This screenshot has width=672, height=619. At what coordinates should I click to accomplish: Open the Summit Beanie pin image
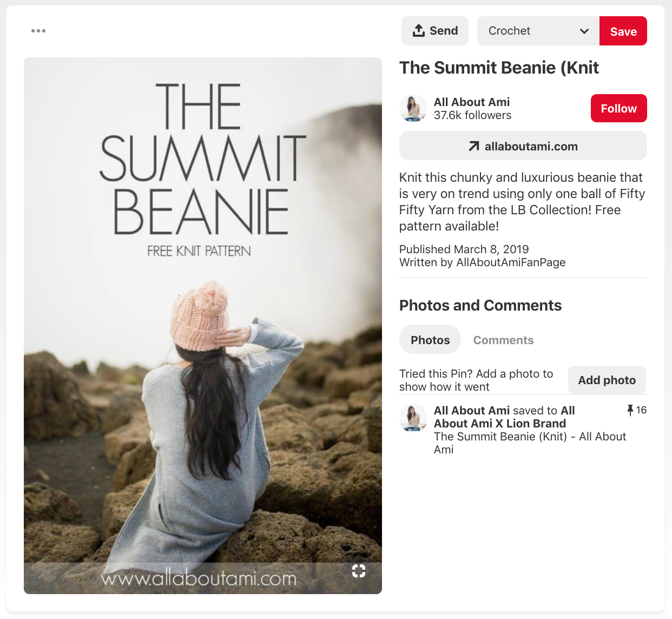click(x=203, y=325)
